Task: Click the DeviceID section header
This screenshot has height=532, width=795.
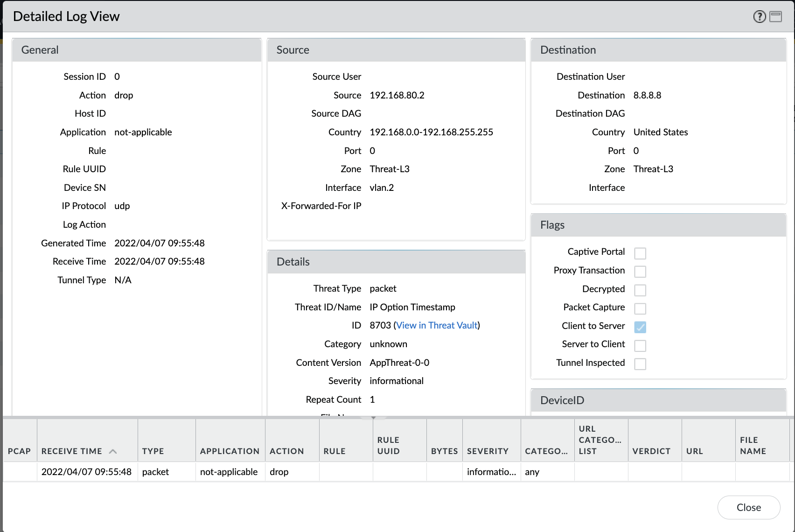Action: coord(561,400)
